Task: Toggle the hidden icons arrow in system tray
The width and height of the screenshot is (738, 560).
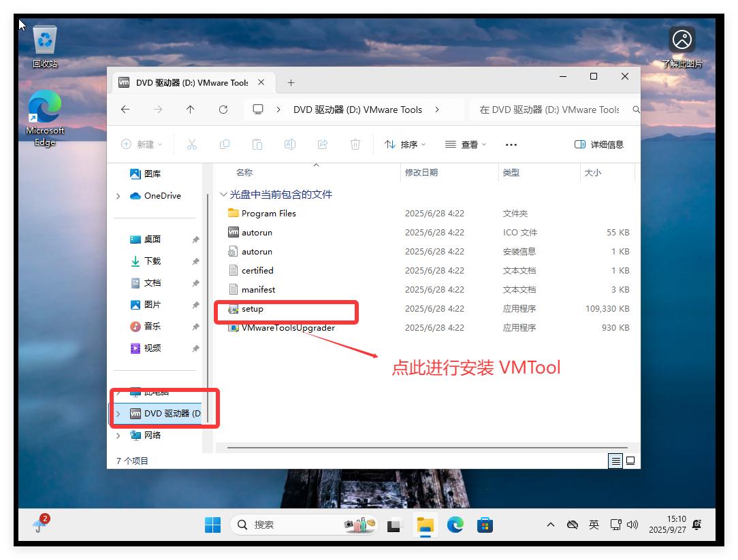Action: (550, 524)
